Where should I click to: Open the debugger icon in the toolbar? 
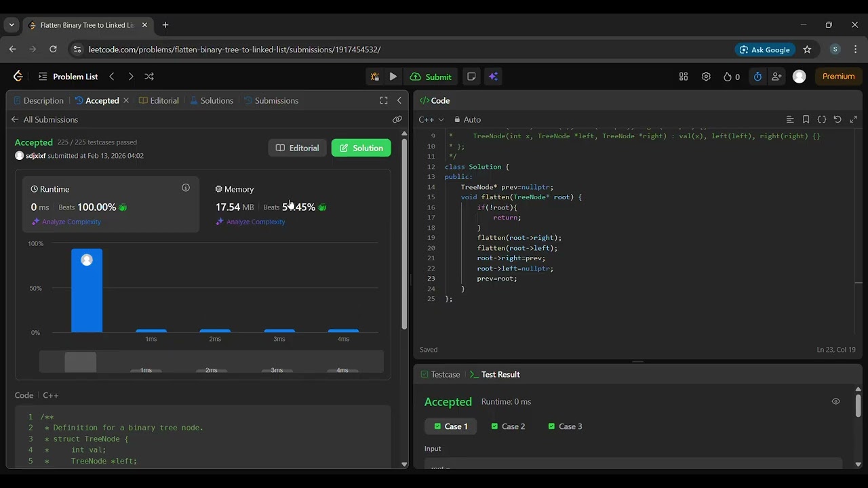point(374,77)
